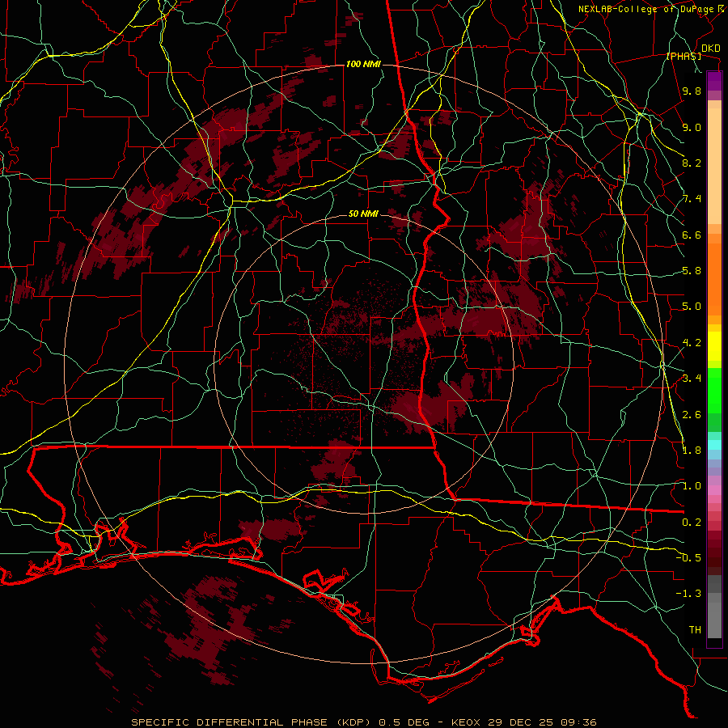Click "0.5 DEG" elevation in the caption
This screenshot has height=728, width=728.
coord(402,722)
